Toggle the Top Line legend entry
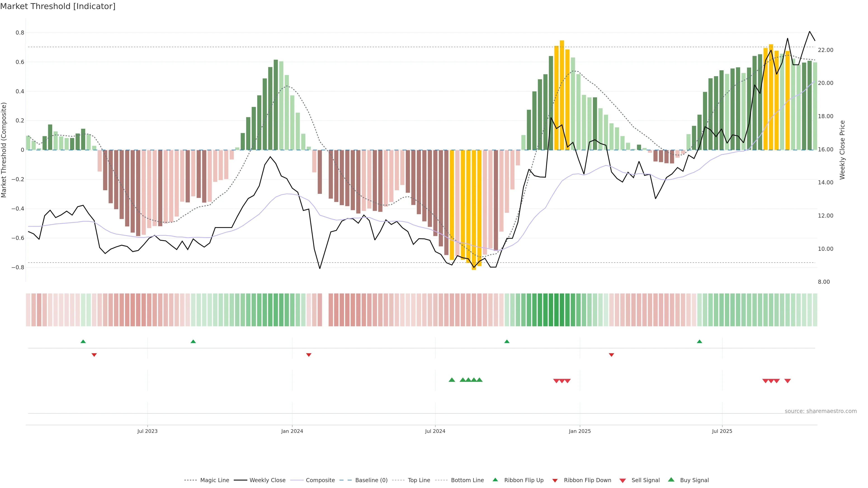 coord(419,480)
